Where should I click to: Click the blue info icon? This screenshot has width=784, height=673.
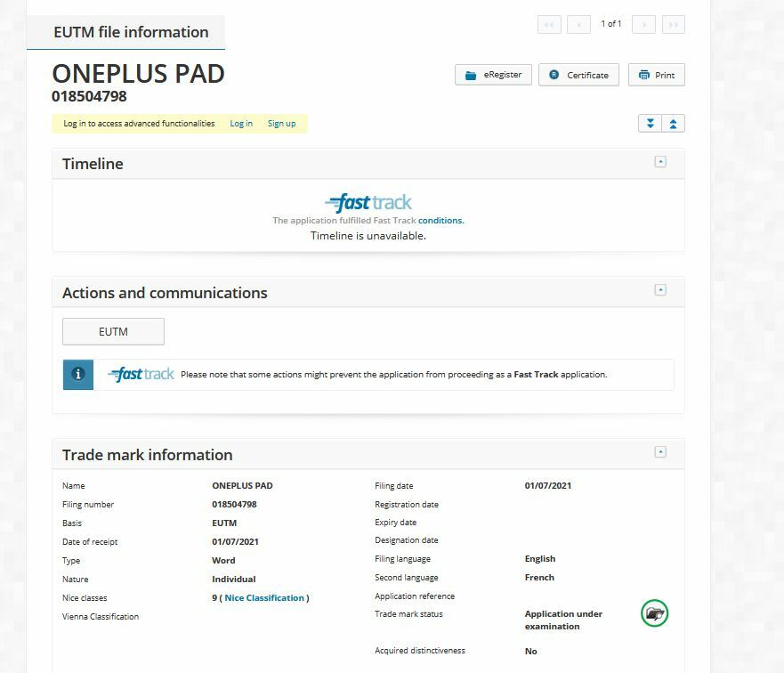point(78,375)
